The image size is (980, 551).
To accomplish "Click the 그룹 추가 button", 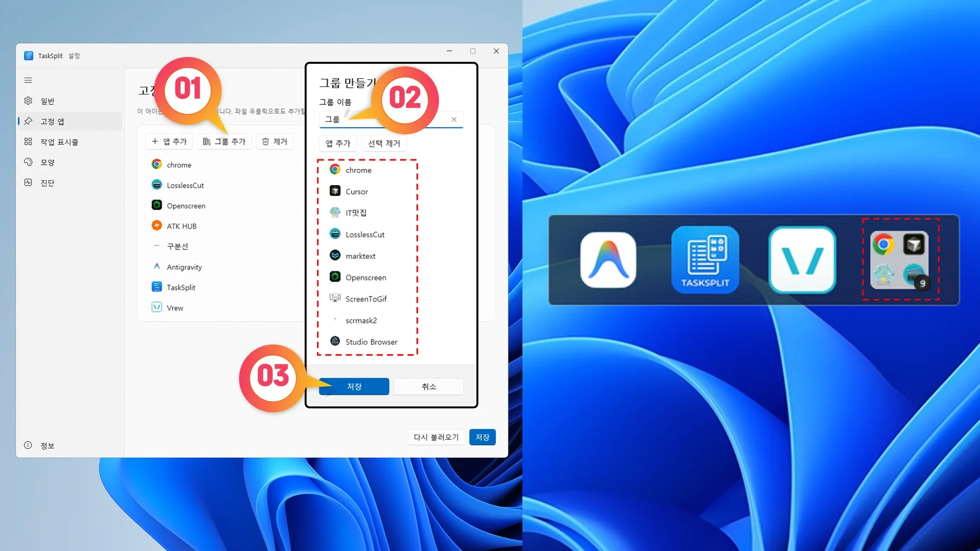I will click(224, 141).
